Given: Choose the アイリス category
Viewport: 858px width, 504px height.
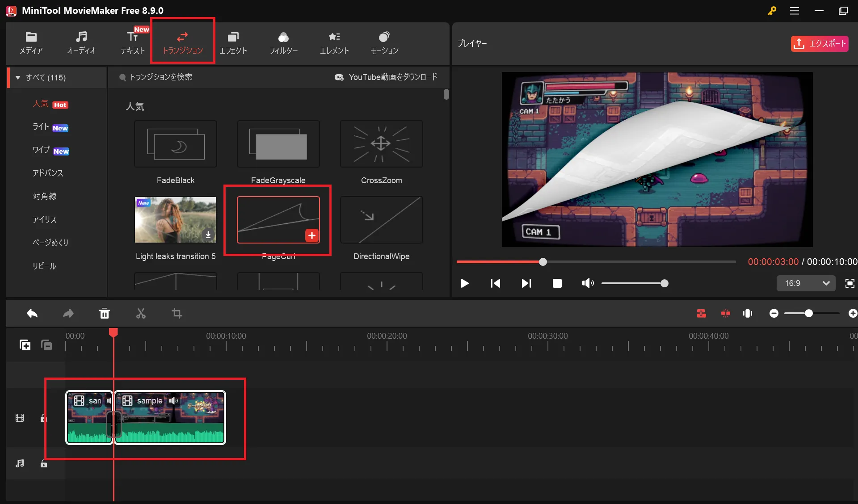Looking at the screenshot, I should click(45, 219).
